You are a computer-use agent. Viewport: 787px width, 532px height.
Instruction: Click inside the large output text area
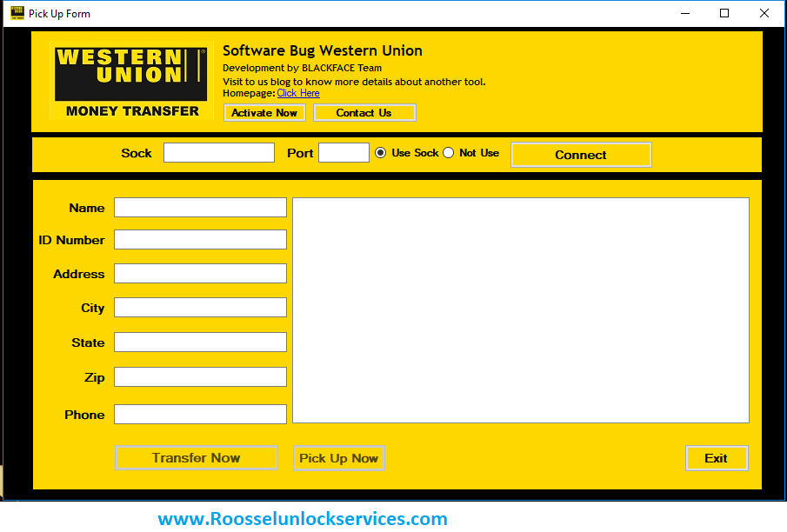[x=521, y=310]
